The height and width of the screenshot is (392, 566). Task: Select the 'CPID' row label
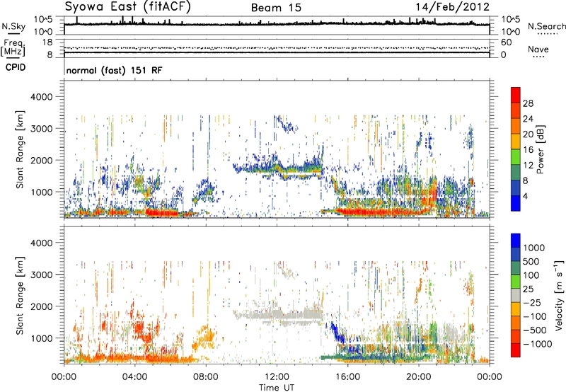tap(16, 67)
